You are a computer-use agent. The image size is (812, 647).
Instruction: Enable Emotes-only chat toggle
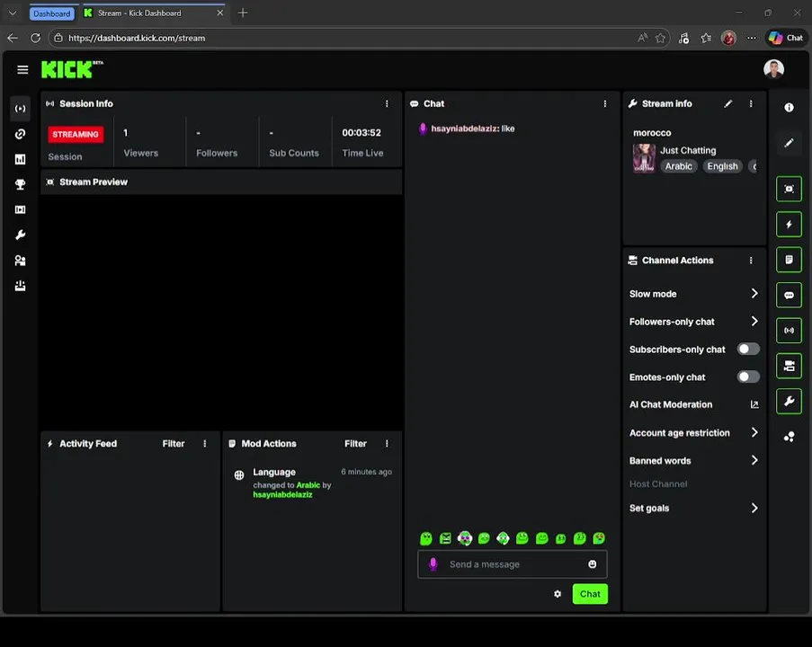pos(748,377)
